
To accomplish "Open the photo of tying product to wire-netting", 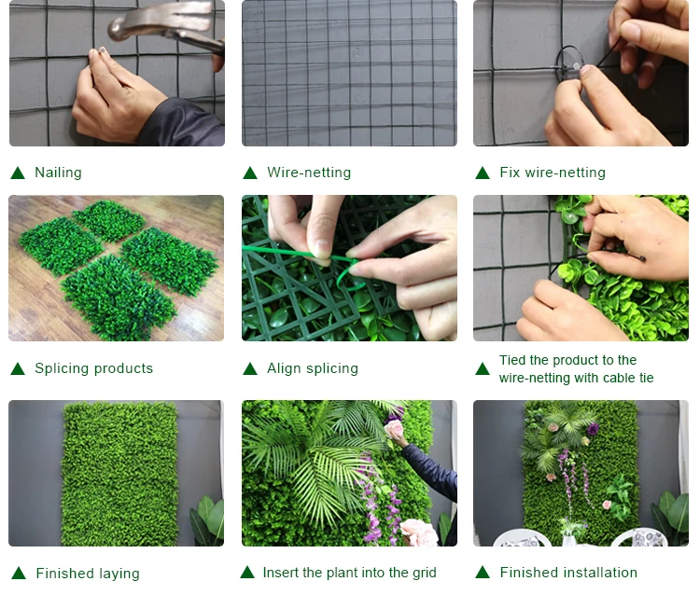I will tap(581, 268).
